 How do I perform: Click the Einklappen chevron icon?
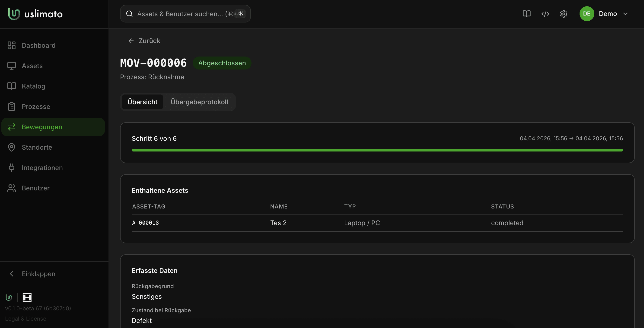point(12,274)
